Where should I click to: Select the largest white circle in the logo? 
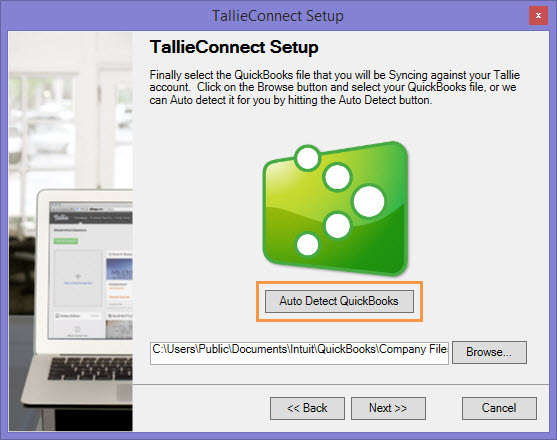click(x=369, y=201)
